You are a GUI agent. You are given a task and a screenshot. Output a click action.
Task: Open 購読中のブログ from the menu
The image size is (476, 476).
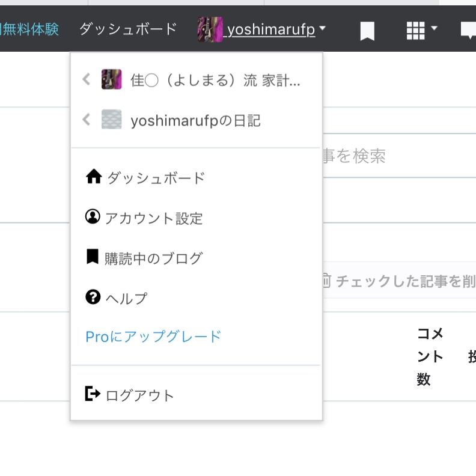point(154,258)
